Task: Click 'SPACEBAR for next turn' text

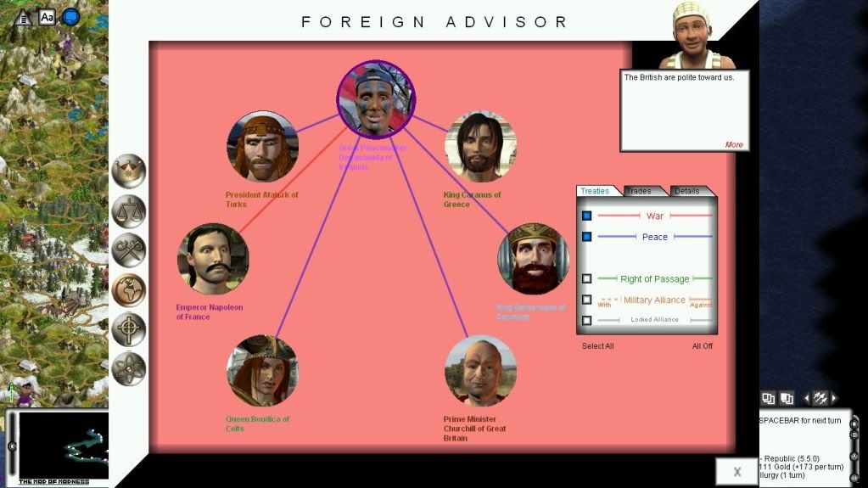Action: point(800,420)
